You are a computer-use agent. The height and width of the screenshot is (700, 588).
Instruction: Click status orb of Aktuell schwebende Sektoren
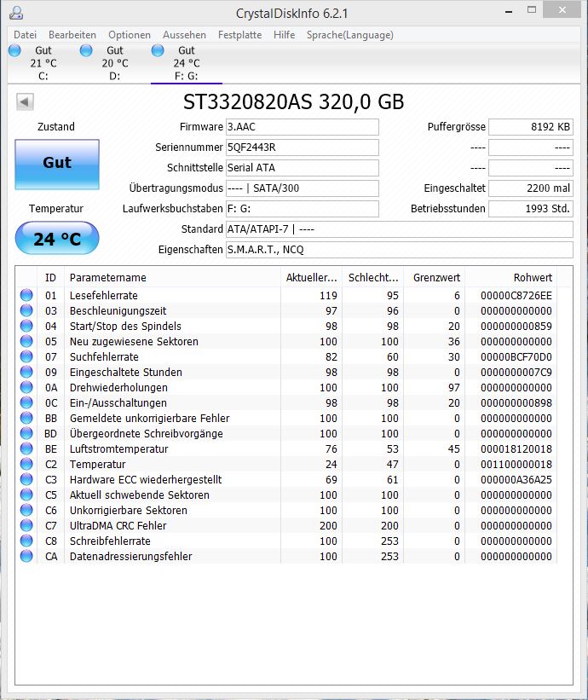point(26,495)
